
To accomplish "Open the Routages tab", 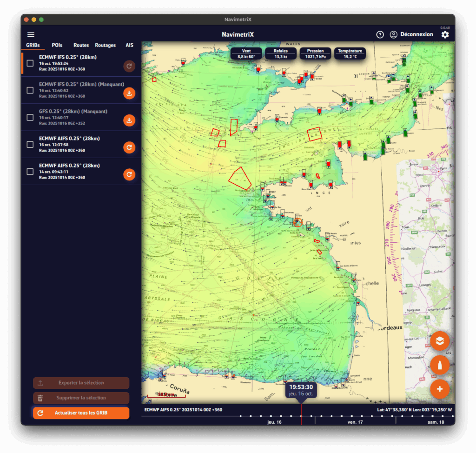I will (105, 45).
